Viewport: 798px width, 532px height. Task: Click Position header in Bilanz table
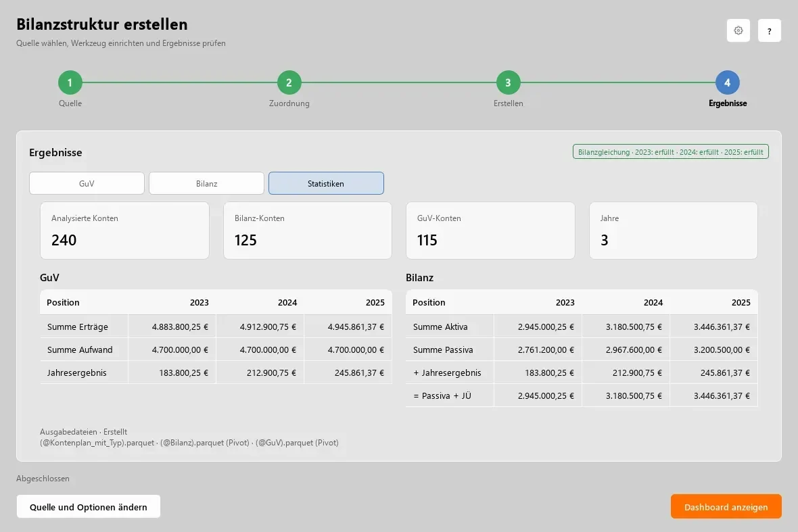[x=429, y=302]
